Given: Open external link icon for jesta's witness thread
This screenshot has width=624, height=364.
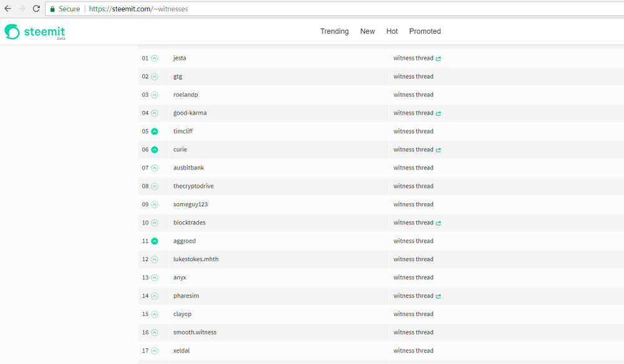Looking at the screenshot, I should (x=438, y=59).
